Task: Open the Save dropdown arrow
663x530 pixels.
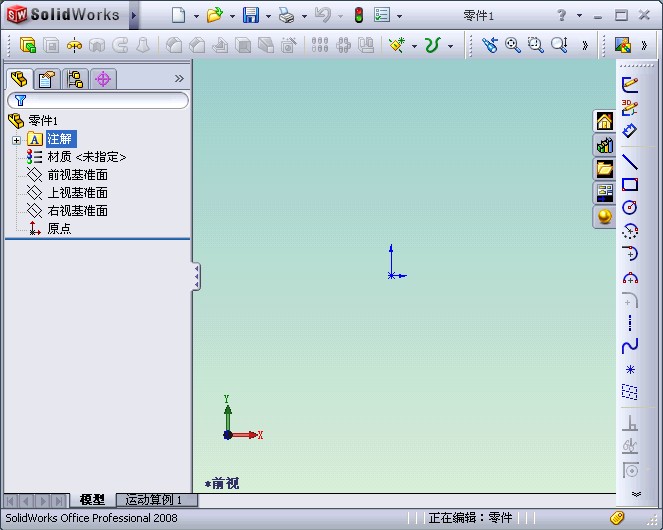Action: pyautogui.click(x=268, y=16)
